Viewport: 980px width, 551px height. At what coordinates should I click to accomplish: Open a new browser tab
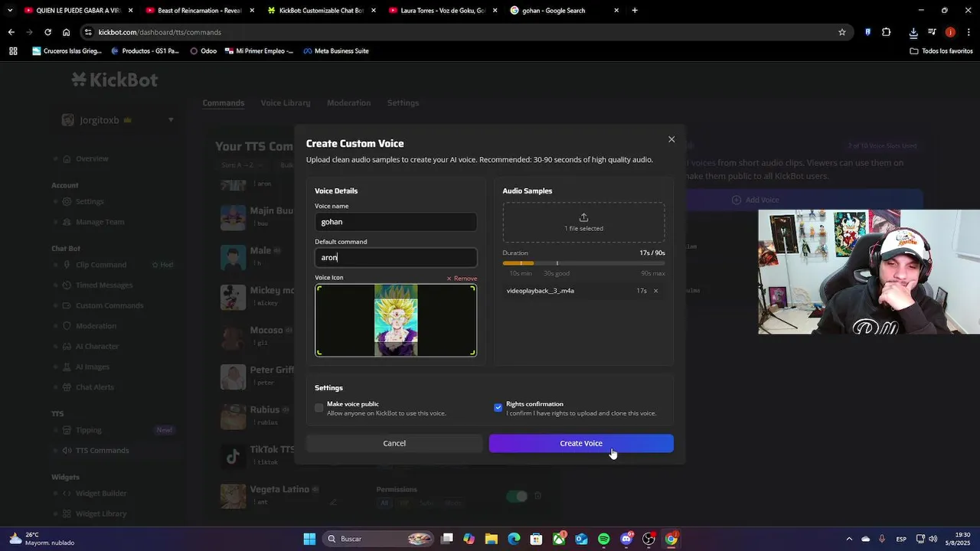(x=635, y=11)
